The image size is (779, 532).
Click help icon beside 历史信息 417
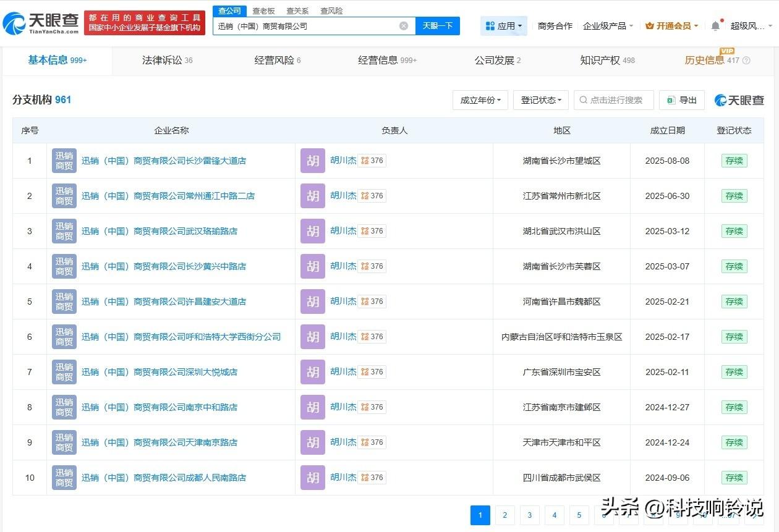(746, 61)
